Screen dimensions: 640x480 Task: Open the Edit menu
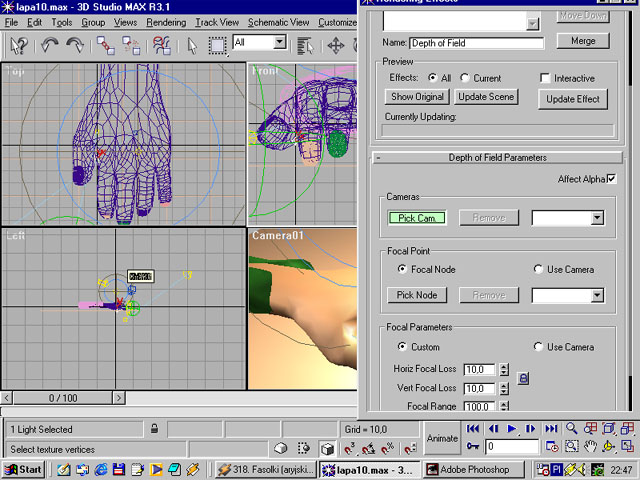pos(34,22)
